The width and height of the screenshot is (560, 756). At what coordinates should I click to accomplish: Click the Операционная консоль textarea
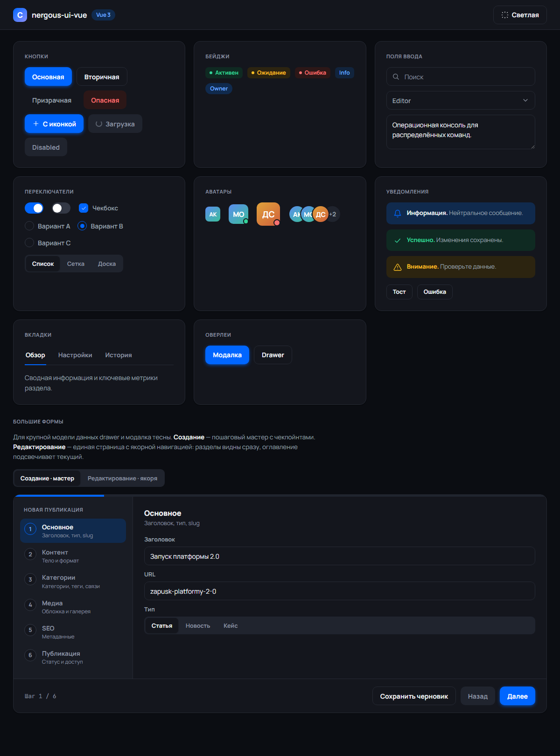(461, 132)
